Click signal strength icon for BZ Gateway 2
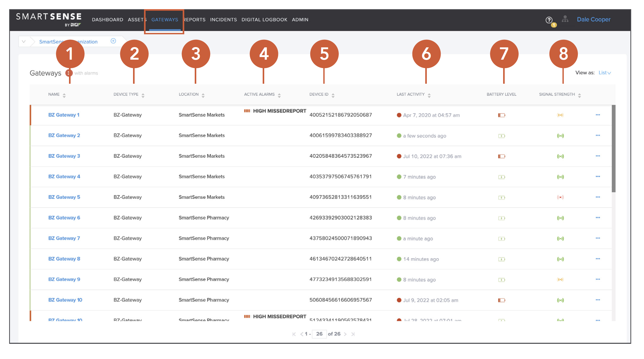 tap(560, 136)
